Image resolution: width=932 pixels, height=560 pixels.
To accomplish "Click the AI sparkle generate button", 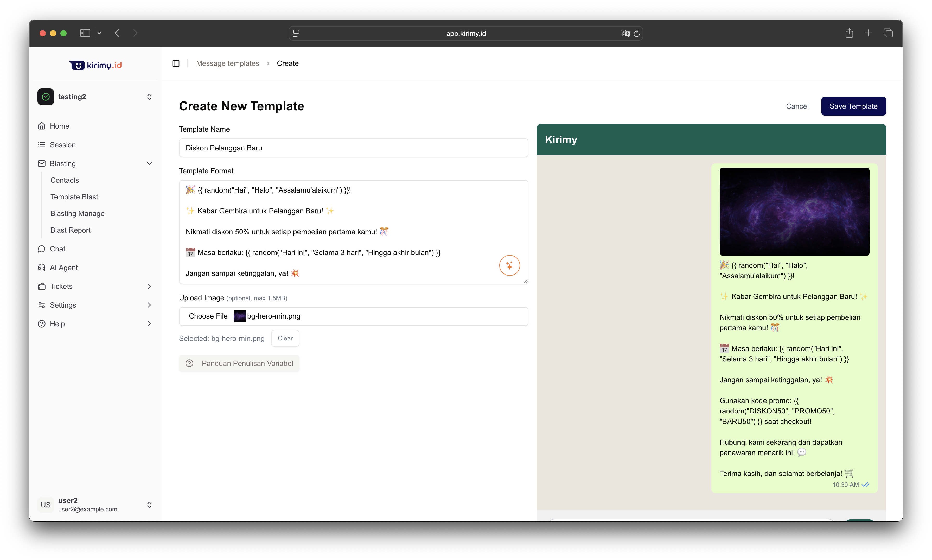I will 509,265.
